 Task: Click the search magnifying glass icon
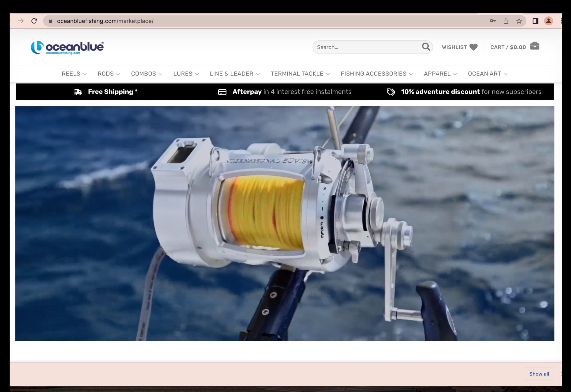pyautogui.click(x=426, y=47)
